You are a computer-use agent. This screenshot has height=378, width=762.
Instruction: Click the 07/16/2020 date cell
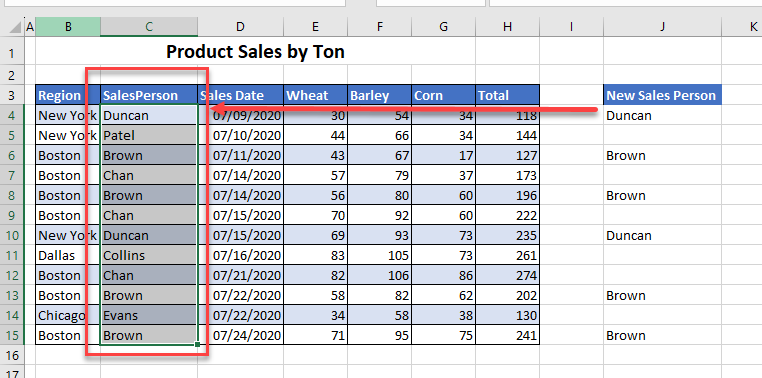241,256
